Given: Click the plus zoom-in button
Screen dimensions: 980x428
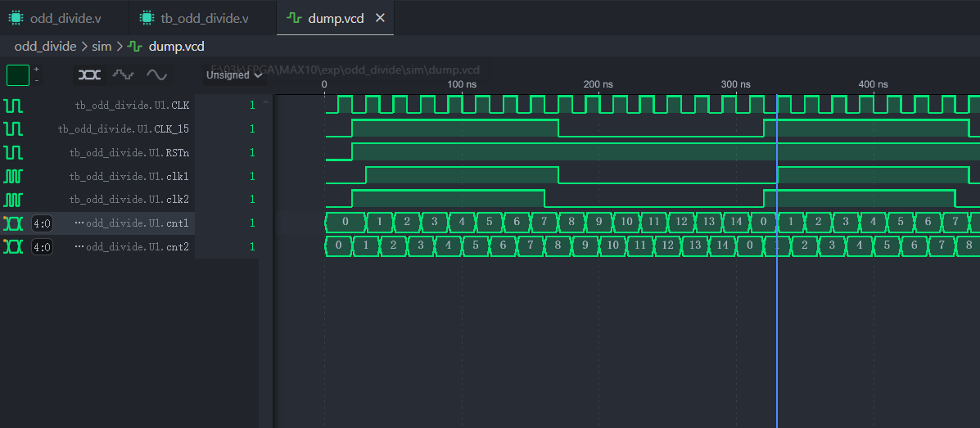Looking at the screenshot, I should tap(36, 69).
